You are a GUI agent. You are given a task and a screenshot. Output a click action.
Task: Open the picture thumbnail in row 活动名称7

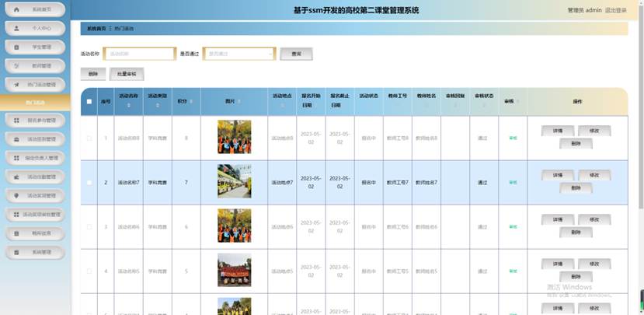click(234, 181)
